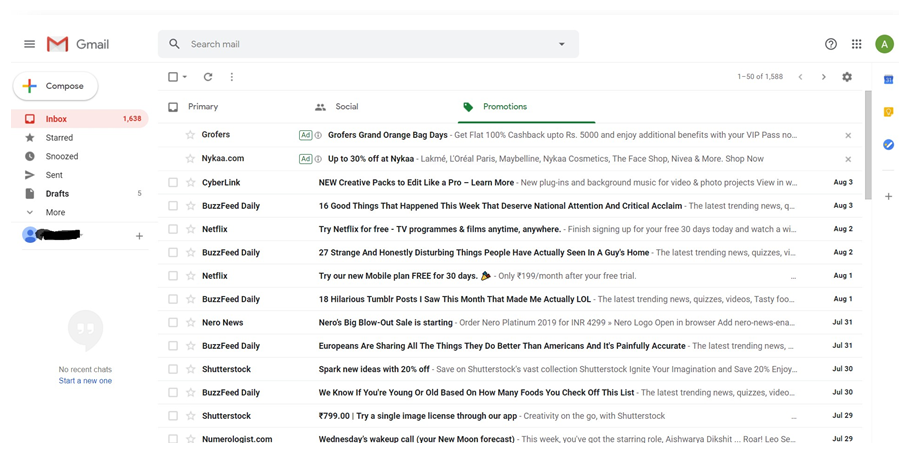Open the Support help icon
The image size is (922, 472).
click(830, 44)
